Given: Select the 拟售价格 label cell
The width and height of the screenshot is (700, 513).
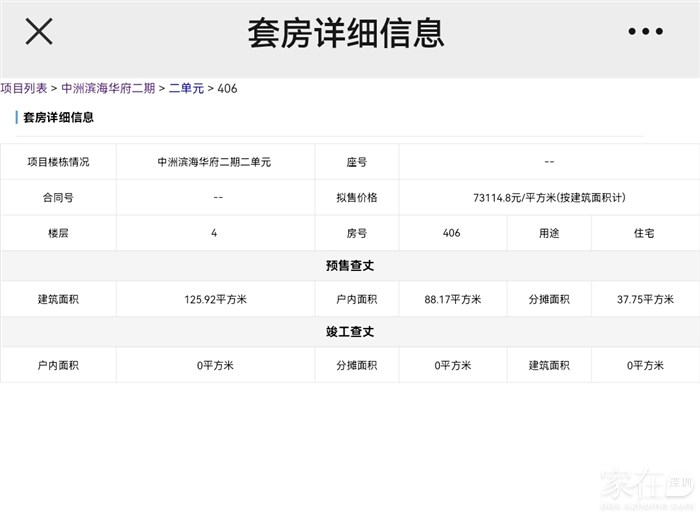Looking at the screenshot, I should [357, 197].
